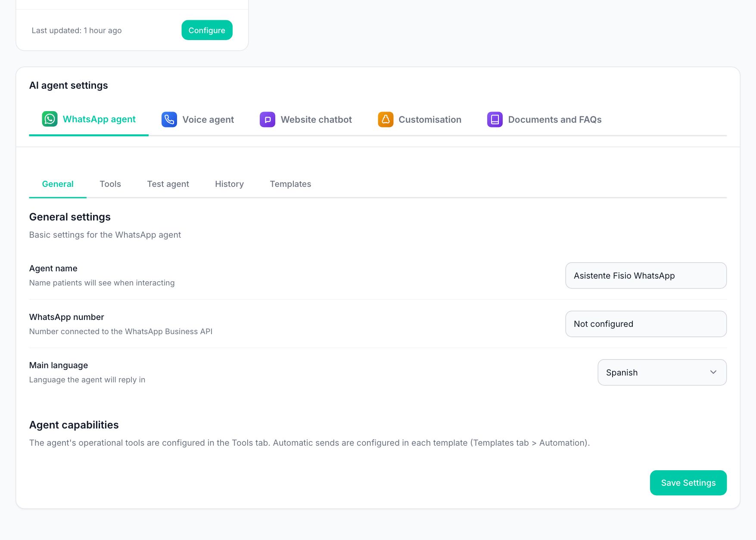The height and width of the screenshot is (540, 756).
Task: Click the green WhatsApp agent icon
Action: click(x=50, y=119)
